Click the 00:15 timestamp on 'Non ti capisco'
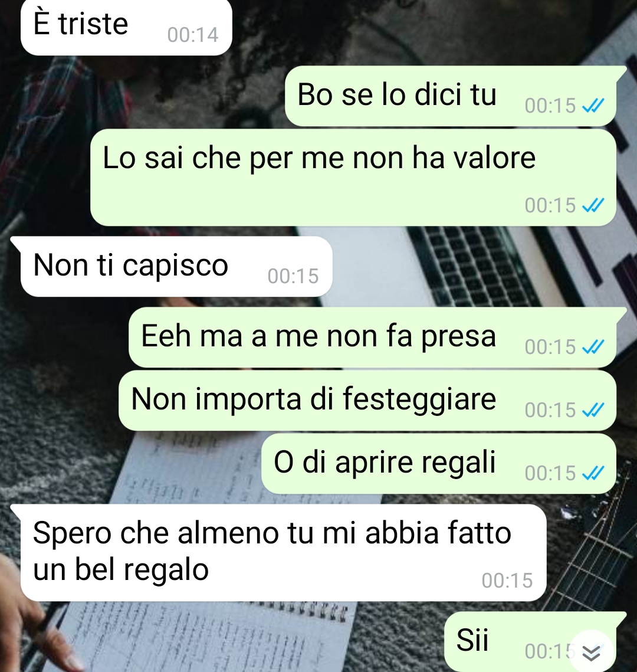 (x=293, y=277)
